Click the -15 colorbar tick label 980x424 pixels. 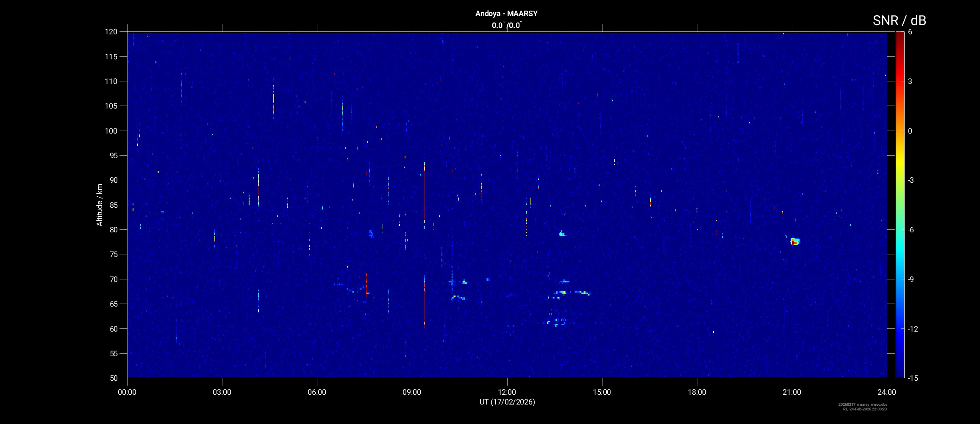[913, 378]
